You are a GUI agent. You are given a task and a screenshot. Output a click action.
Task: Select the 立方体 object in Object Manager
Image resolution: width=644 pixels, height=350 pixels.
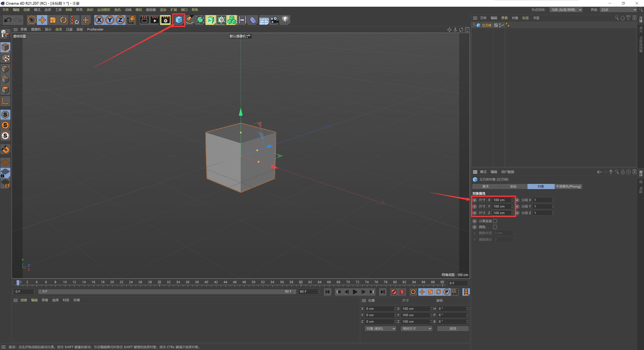[x=487, y=25]
